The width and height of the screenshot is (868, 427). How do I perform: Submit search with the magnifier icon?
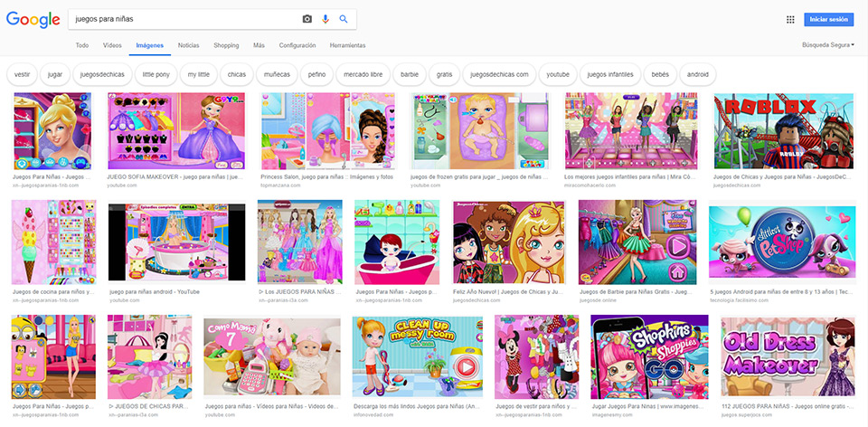pos(344,19)
